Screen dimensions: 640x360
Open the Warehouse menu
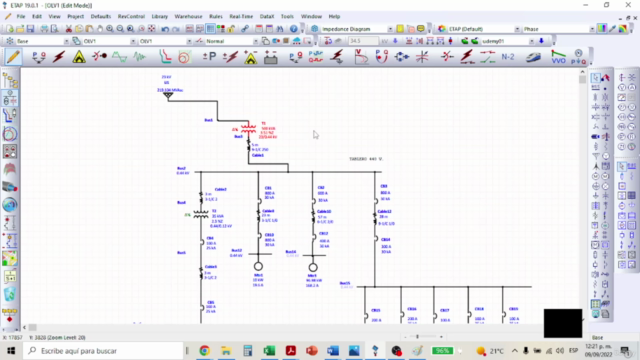pos(188,16)
